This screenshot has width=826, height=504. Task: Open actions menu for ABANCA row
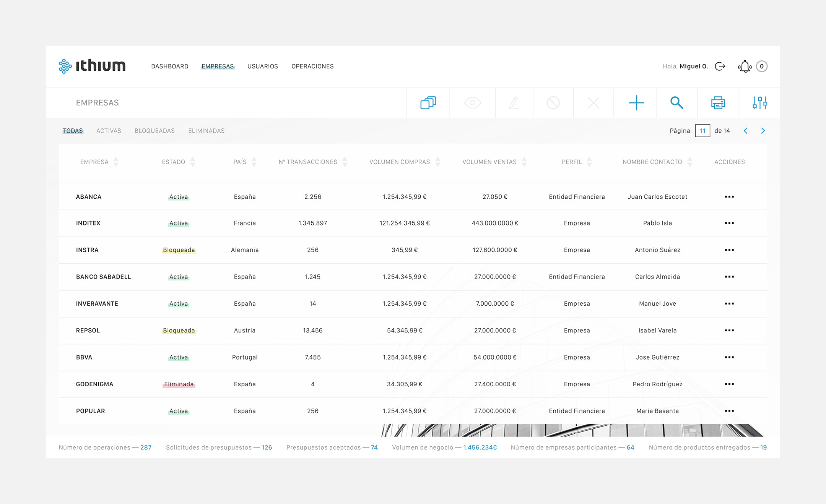click(729, 197)
